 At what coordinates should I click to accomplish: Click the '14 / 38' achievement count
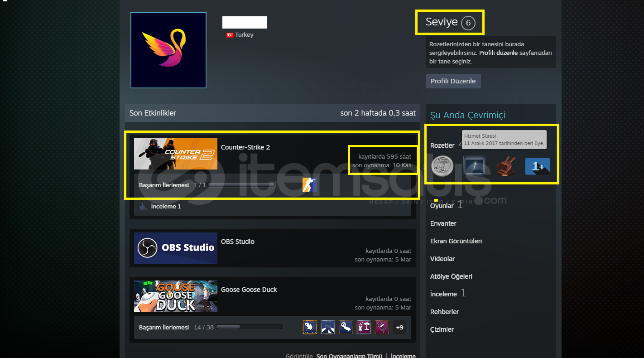pyautogui.click(x=204, y=327)
